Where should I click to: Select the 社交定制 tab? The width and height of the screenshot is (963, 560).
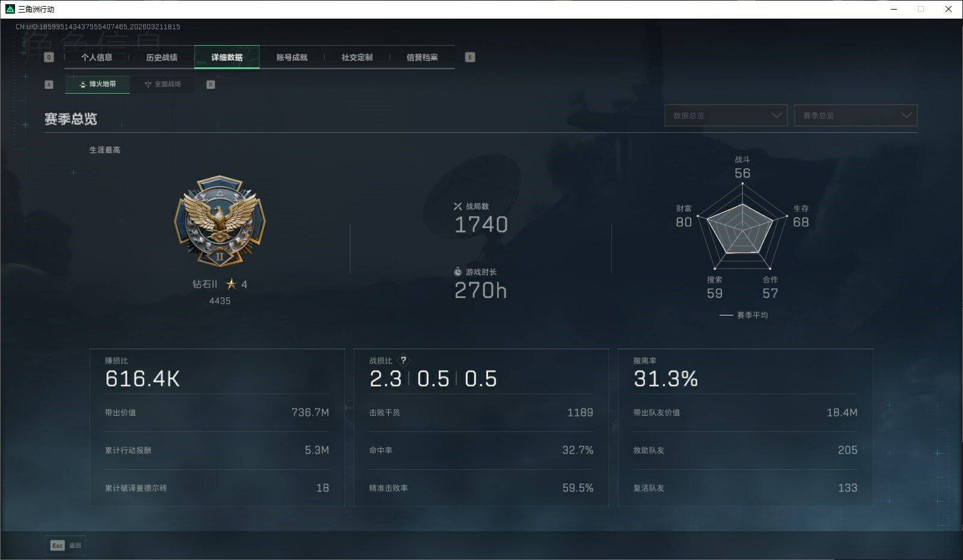coord(357,57)
